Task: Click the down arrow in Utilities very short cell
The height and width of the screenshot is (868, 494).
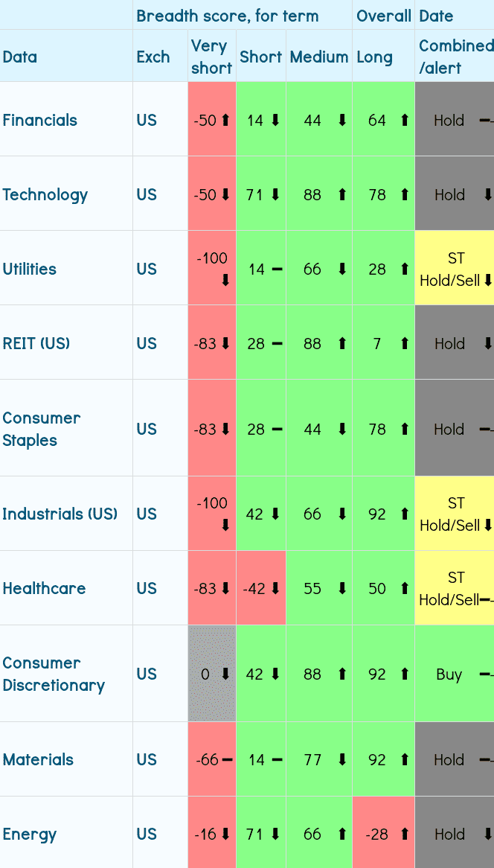Action: coord(225,281)
